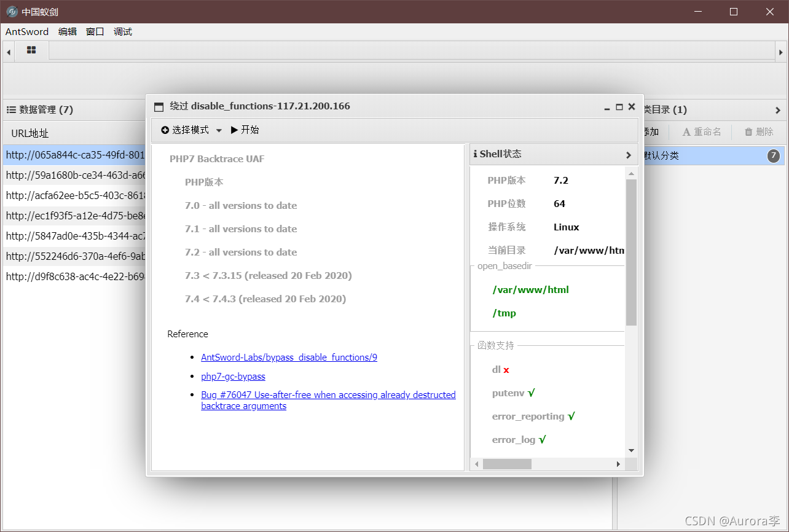Select shell URL starting http://5847ad0e
The height and width of the screenshot is (532, 789).
point(75,236)
